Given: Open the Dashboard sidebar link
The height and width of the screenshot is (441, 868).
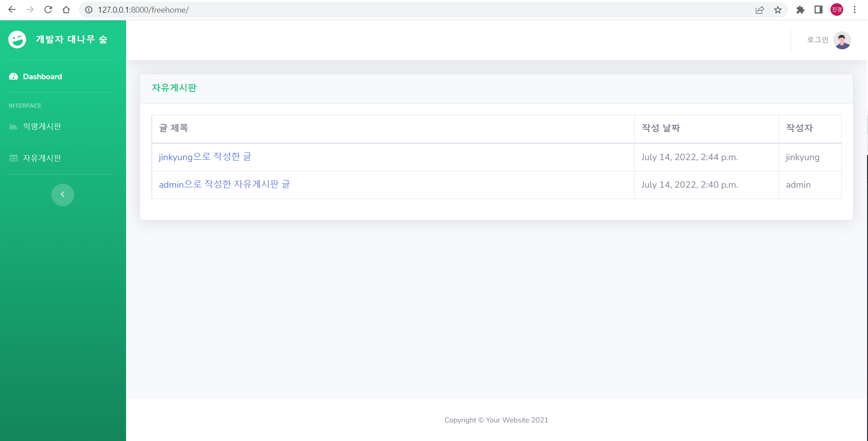Looking at the screenshot, I should (42, 76).
